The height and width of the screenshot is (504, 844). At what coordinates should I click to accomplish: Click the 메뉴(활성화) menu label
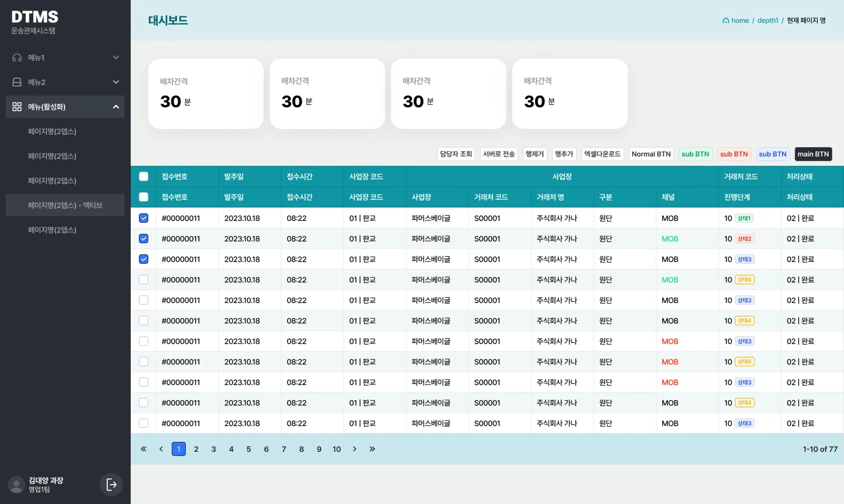coord(47,107)
